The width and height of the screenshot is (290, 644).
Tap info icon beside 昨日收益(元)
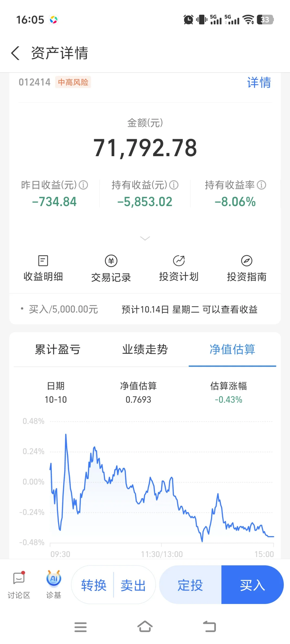click(x=83, y=185)
